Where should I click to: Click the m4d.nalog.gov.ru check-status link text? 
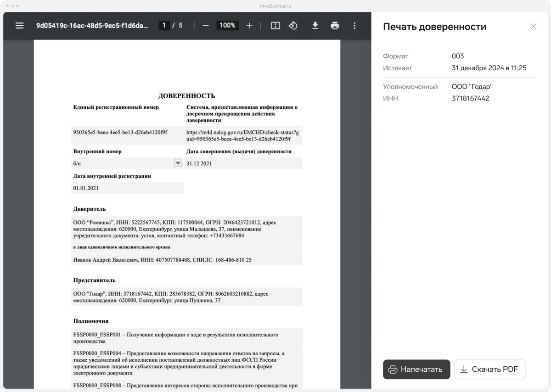click(x=242, y=135)
